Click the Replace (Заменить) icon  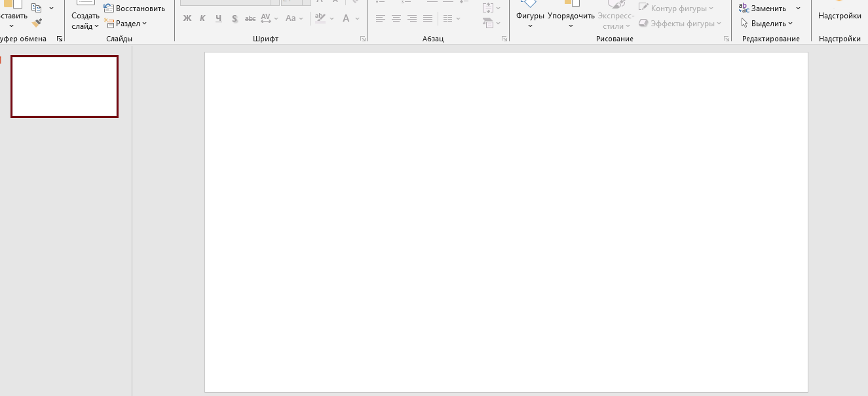click(x=744, y=9)
